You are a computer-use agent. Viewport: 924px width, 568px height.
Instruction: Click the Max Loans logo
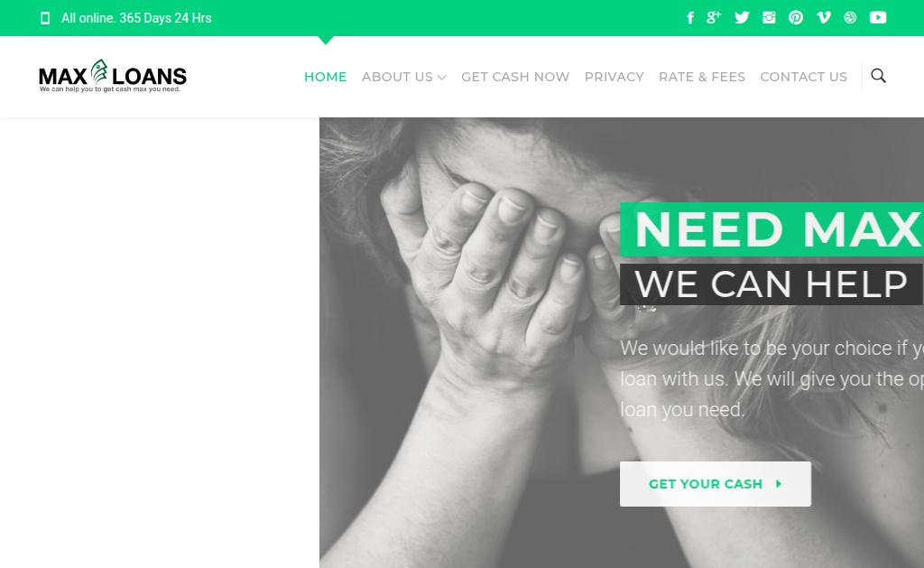coord(113,76)
